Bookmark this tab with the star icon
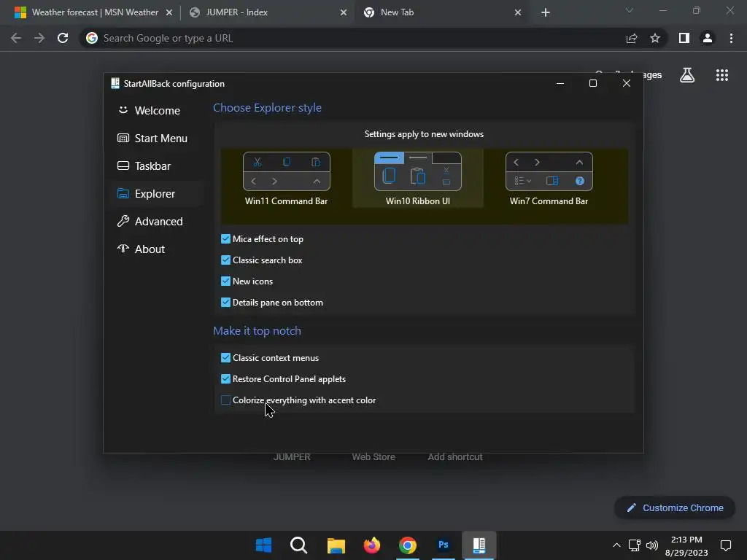Screen dimensions: 747x560 pos(655,38)
